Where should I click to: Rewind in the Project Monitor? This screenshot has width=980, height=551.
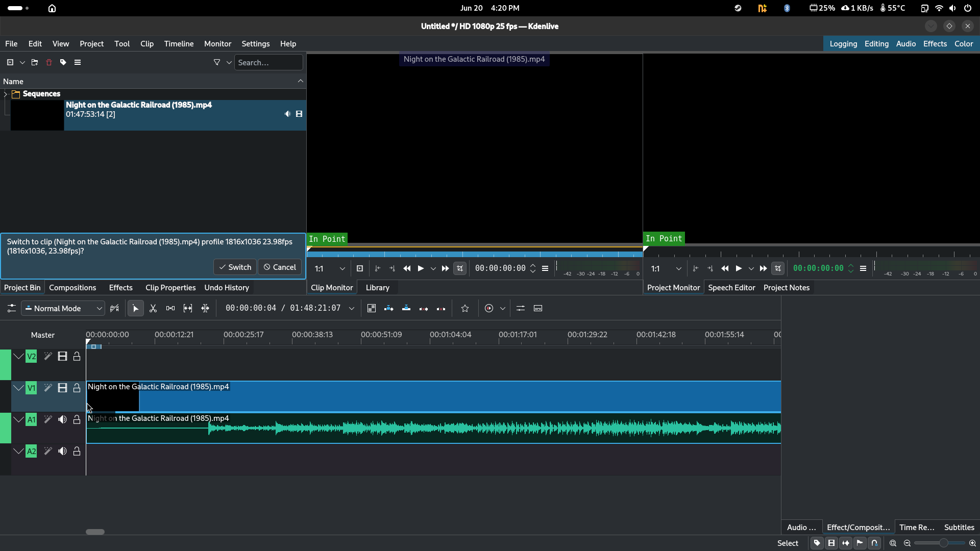[725, 268]
